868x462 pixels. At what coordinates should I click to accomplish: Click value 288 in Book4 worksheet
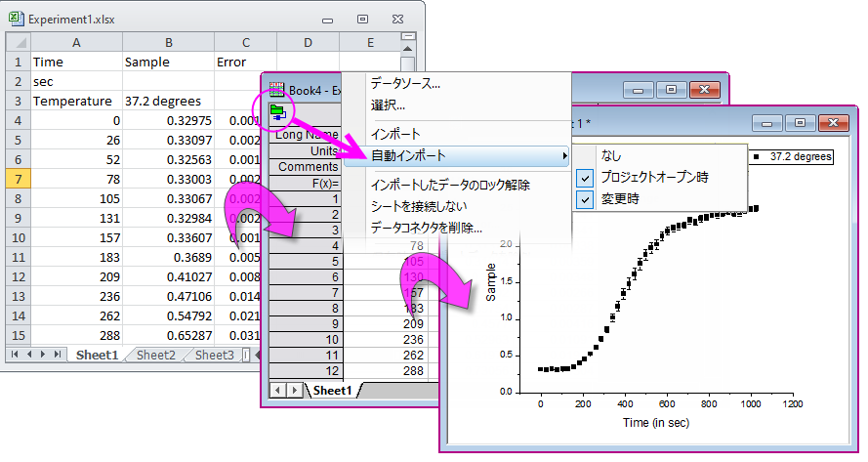coord(414,371)
